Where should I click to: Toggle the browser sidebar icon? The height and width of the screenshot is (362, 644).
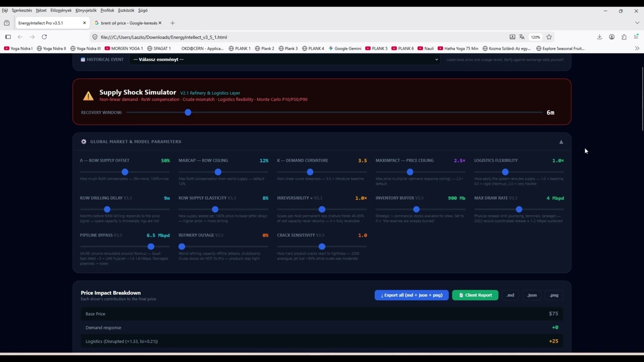[x=8, y=37]
